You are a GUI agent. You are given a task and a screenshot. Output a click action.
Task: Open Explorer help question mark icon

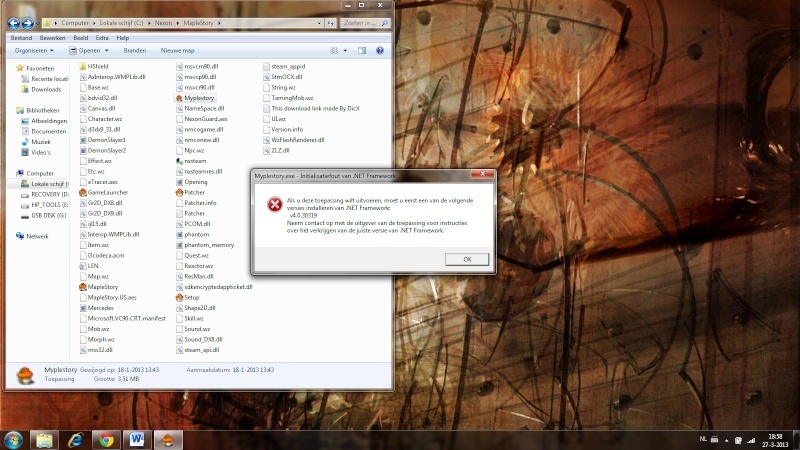tap(380, 51)
